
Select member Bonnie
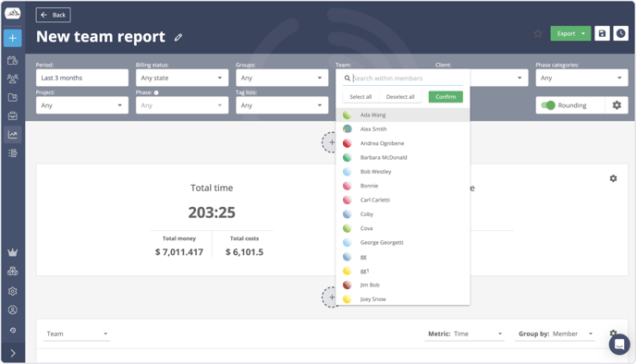[x=403, y=186]
